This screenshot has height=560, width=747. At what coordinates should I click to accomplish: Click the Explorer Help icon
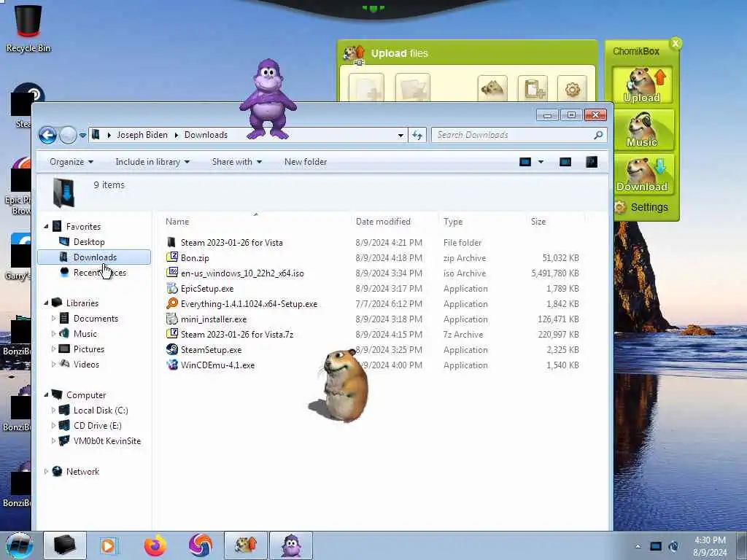[x=591, y=162]
